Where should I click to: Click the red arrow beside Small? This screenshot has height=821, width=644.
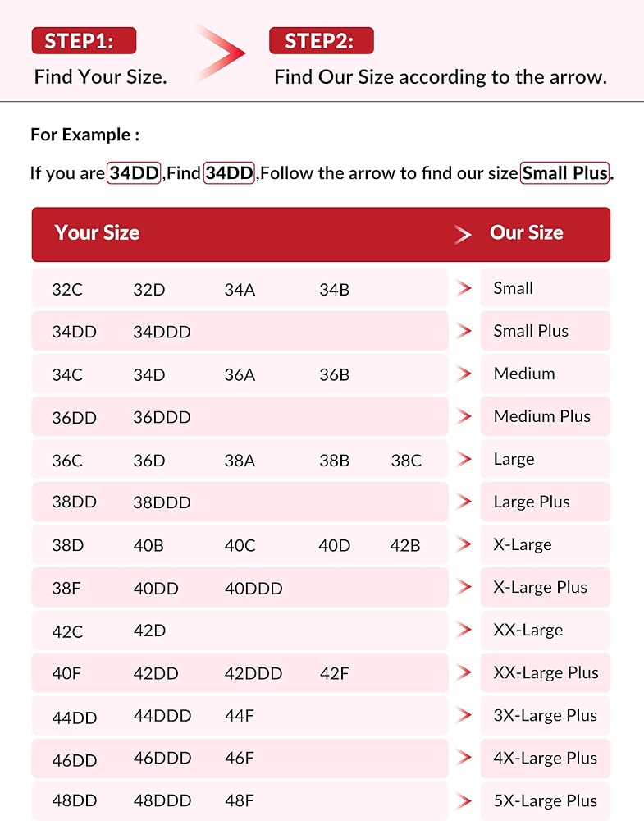point(464,288)
